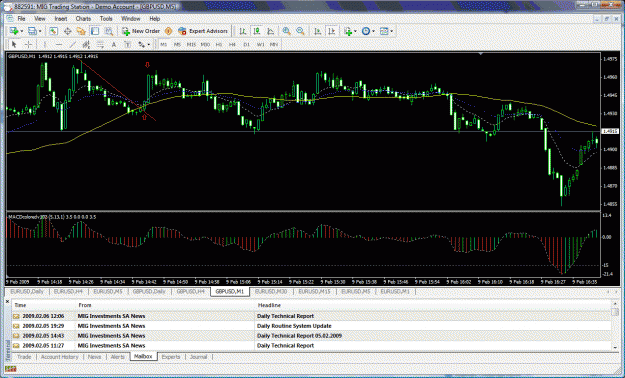Select the Trendline drawing tool
The height and width of the screenshot is (378, 625).
point(73,45)
